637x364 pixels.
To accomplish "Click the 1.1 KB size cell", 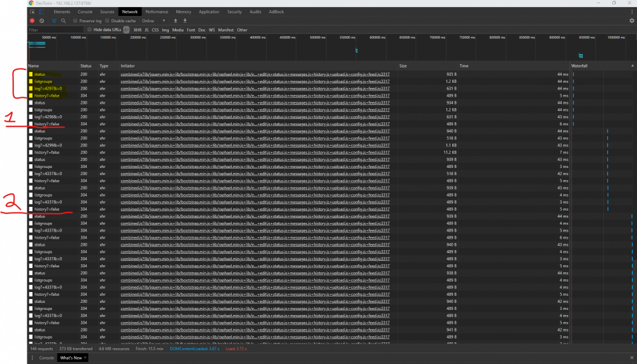I will (x=452, y=145).
